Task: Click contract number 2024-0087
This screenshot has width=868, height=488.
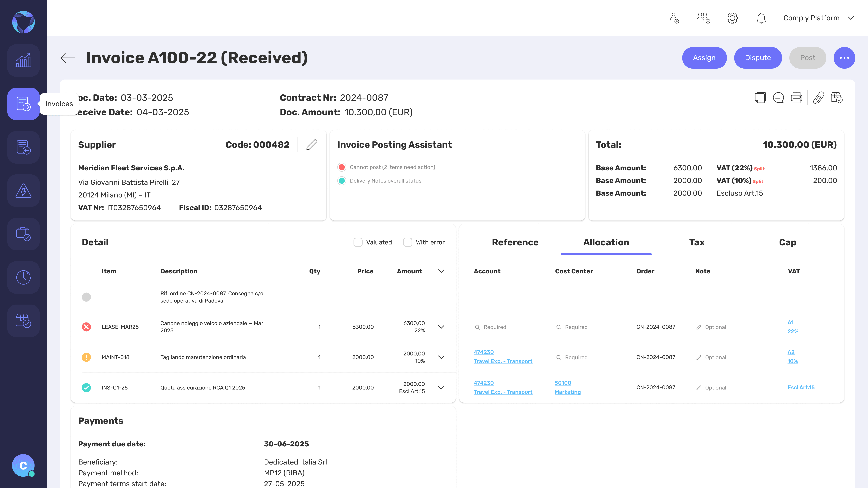Action: [x=364, y=98]
